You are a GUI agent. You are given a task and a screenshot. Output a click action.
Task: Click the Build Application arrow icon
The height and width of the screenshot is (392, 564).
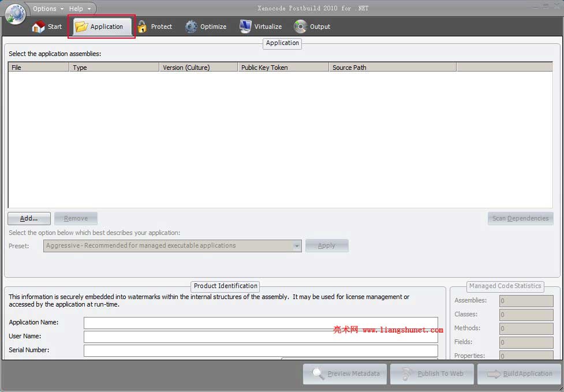coord(494,374)
